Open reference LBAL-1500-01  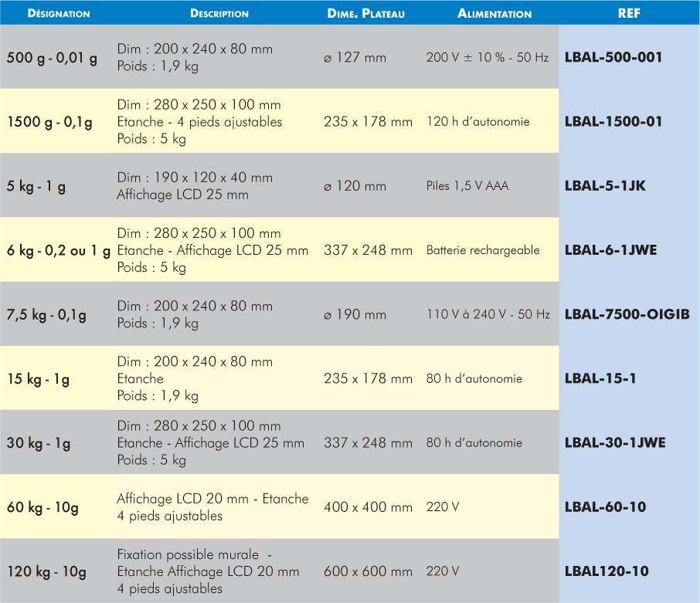[x=613, y=122]
